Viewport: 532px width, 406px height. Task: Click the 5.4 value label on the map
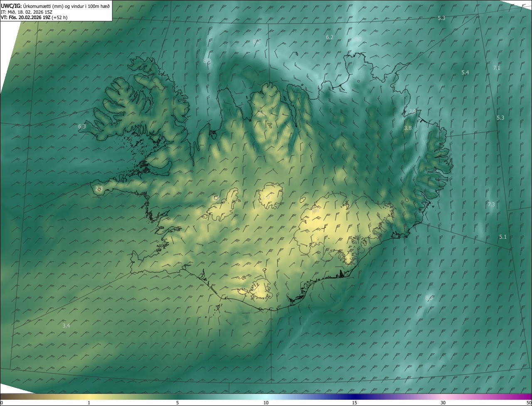pos(465,73)
